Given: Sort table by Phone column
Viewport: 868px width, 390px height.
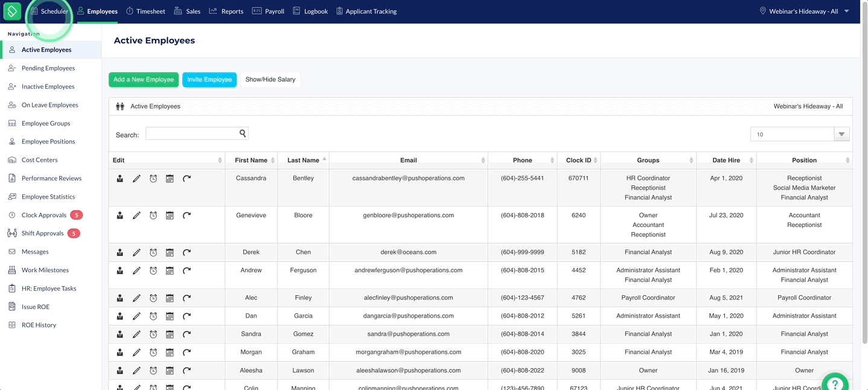Looking at the screenshot, I should [523, 160].
